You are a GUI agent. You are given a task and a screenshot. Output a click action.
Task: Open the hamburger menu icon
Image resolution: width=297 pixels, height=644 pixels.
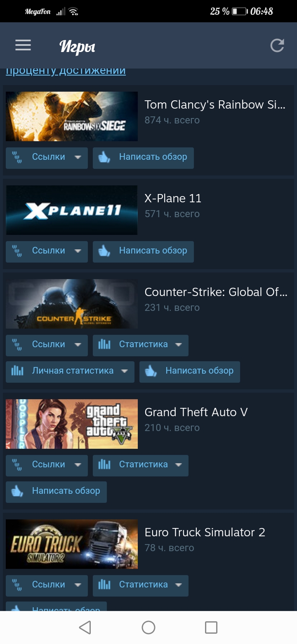pos(23,45)
